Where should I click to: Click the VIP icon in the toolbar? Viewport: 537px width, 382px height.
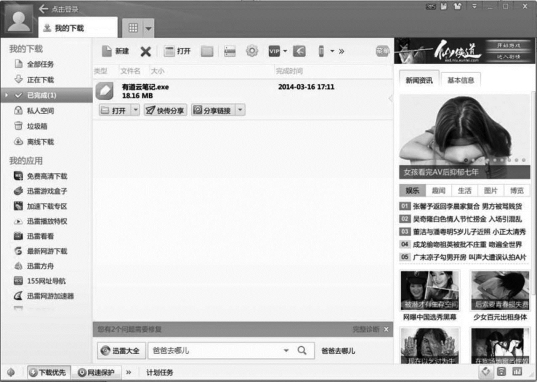pos(274,51)
